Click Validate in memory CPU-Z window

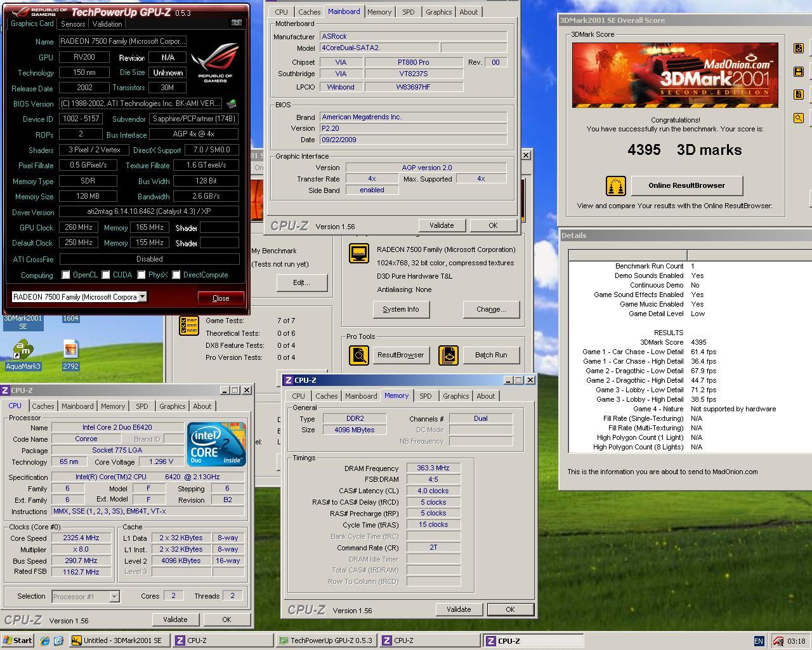(459, 609)
